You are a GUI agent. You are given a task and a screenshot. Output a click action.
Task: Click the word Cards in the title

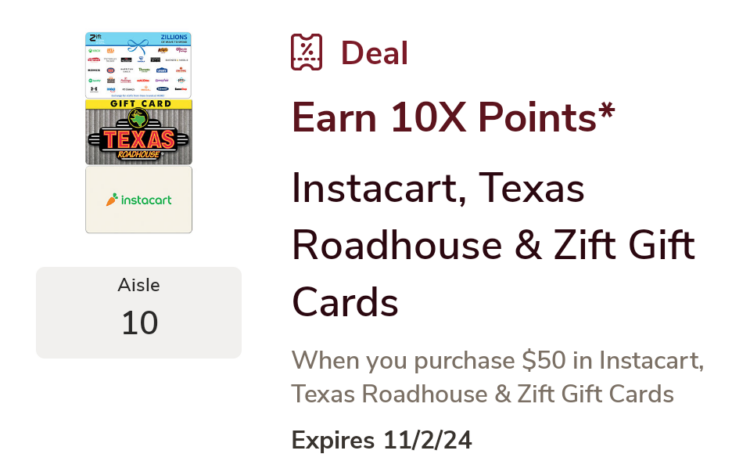click(345, 302)
